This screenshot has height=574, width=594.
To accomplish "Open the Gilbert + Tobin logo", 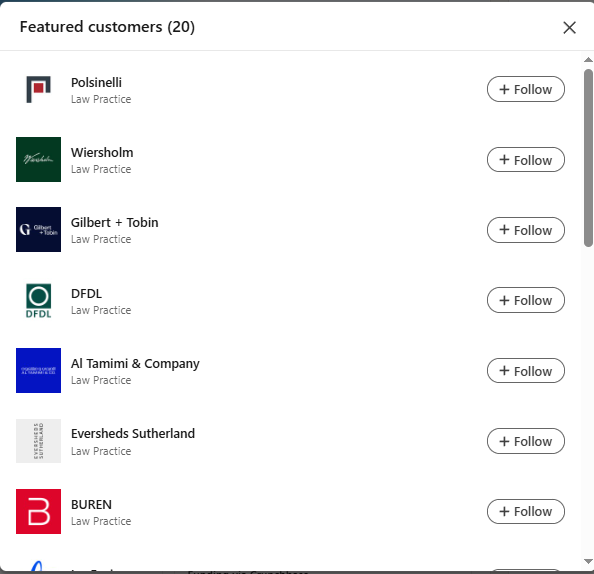I will (38, 230).
